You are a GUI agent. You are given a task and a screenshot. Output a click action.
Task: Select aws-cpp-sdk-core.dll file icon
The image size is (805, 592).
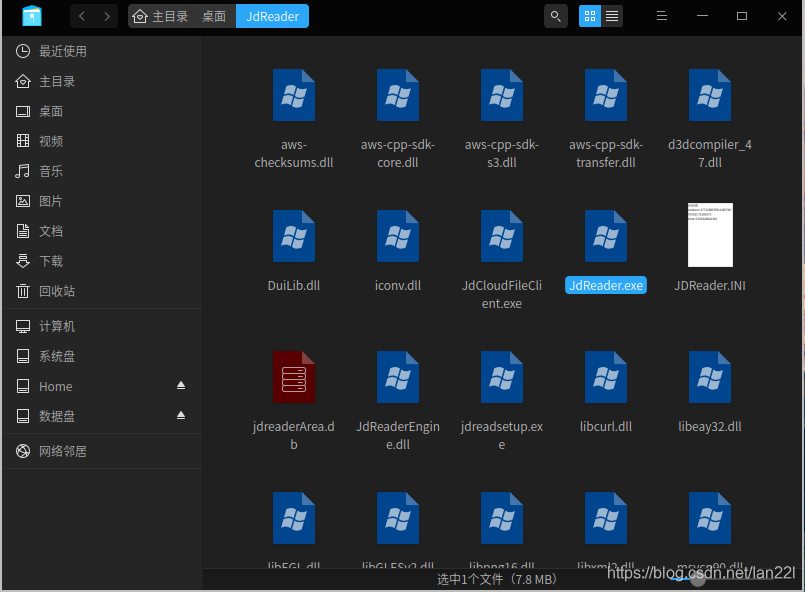pos(398,95)
